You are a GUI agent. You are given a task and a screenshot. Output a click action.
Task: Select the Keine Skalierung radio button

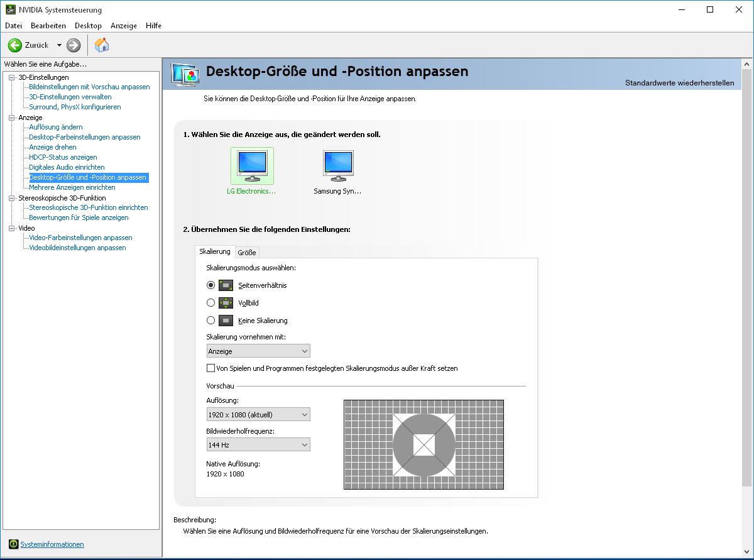pyautogui.click(x=210, y=321)
